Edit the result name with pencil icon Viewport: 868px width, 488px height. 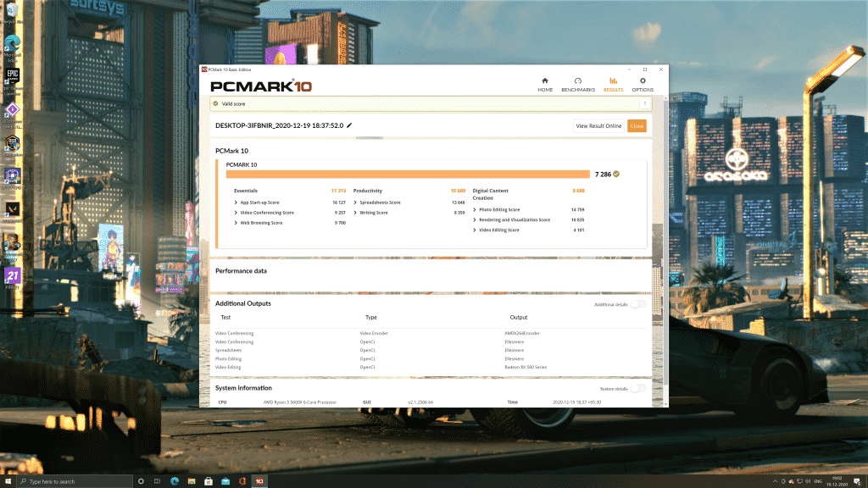coord(349,125)
